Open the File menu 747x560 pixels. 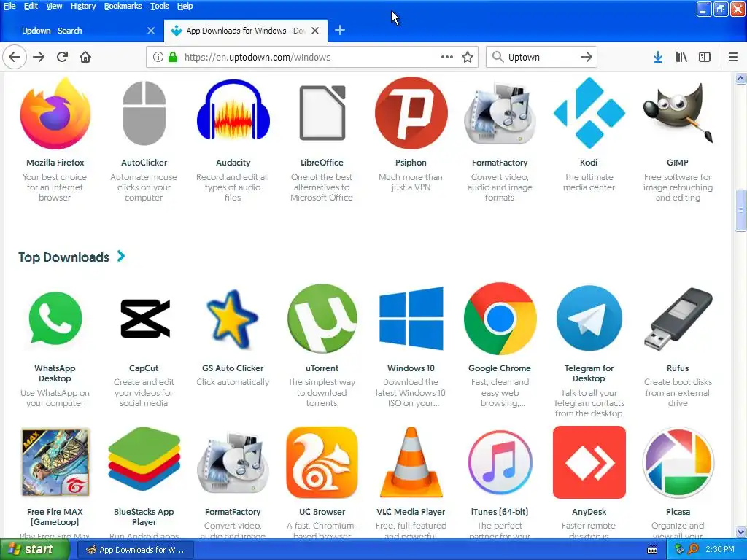pos(9,6)
